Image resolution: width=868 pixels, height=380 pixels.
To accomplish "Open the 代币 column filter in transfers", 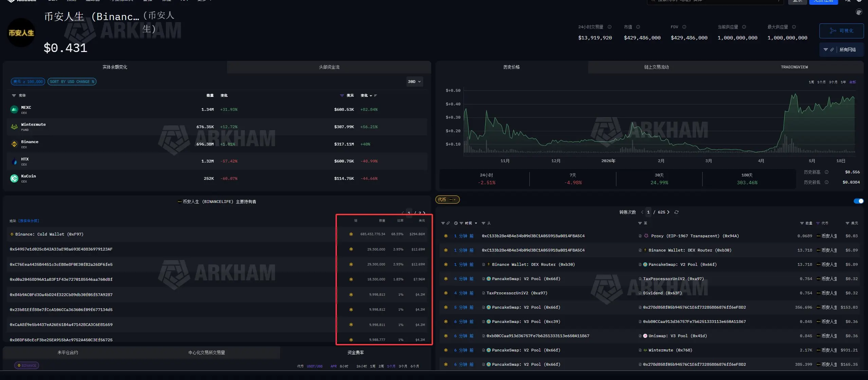I will pos(818,223).
